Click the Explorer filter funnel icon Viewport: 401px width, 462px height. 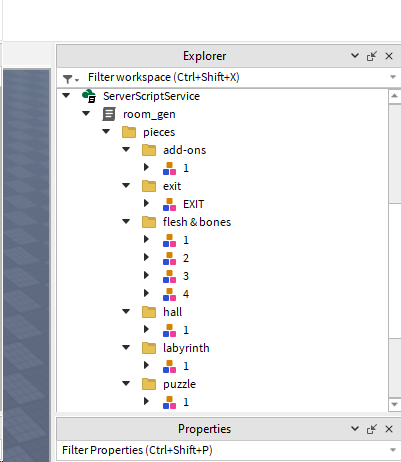coord(68,79)
